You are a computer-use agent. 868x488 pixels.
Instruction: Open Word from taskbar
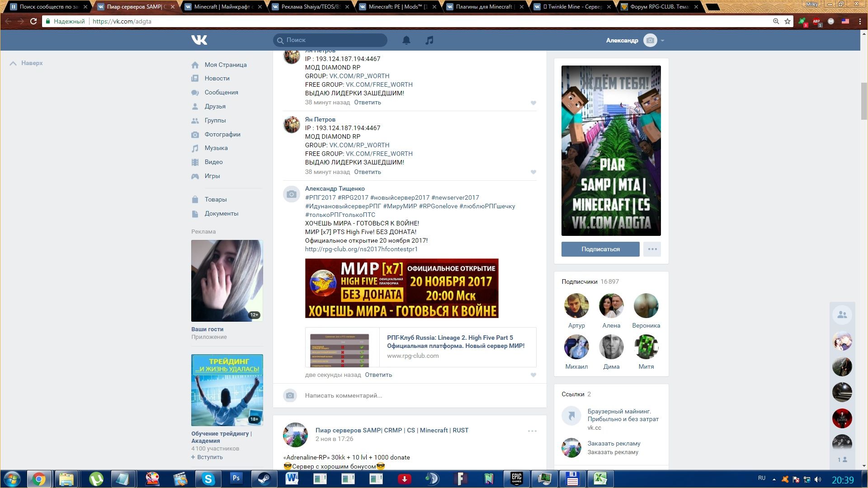[292, 479]
